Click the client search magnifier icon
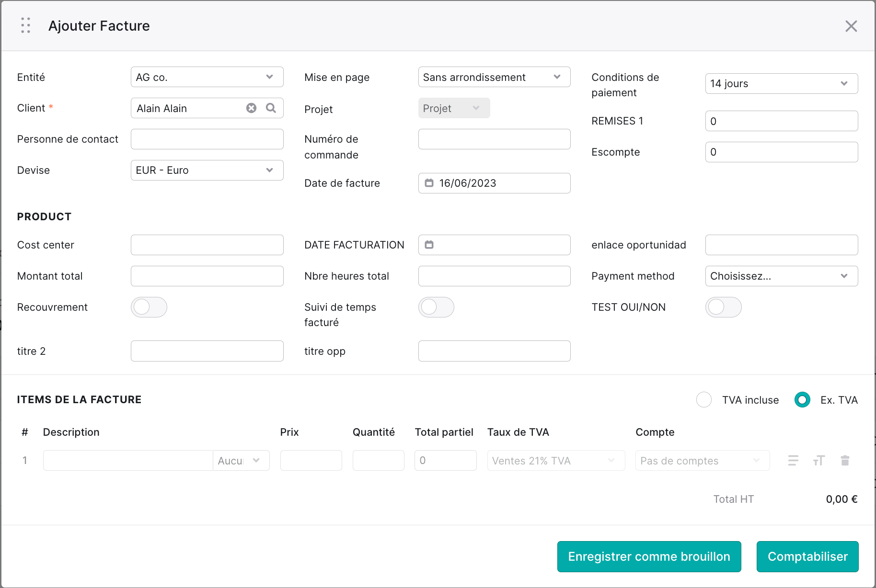The height and width of the screenshot is (588, 876). click(x=271, y=108)
